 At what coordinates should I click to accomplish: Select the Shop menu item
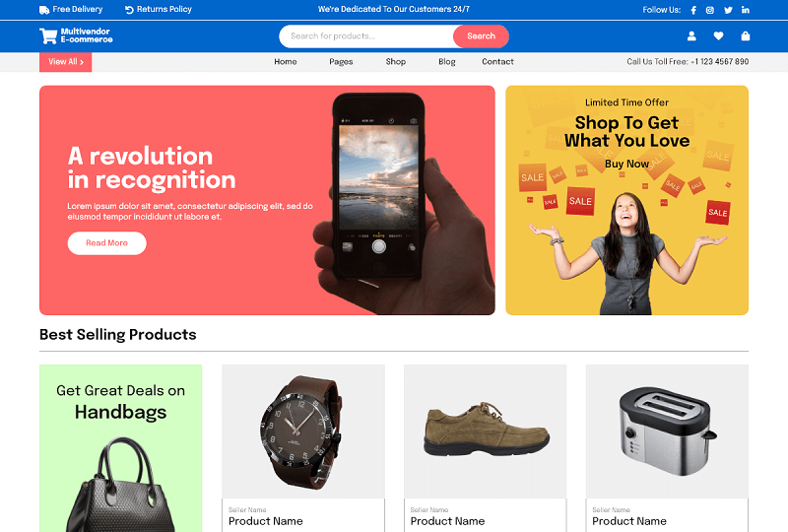click(396, 62)
